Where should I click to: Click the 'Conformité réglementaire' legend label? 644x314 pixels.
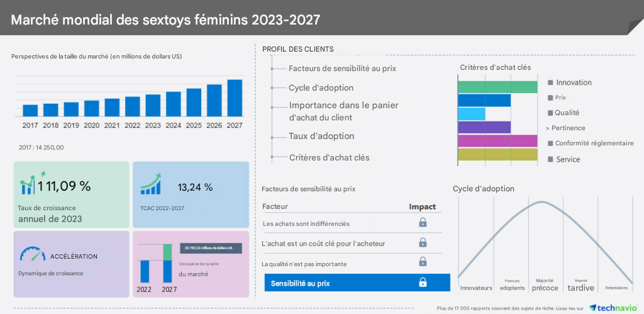[594, 143]
